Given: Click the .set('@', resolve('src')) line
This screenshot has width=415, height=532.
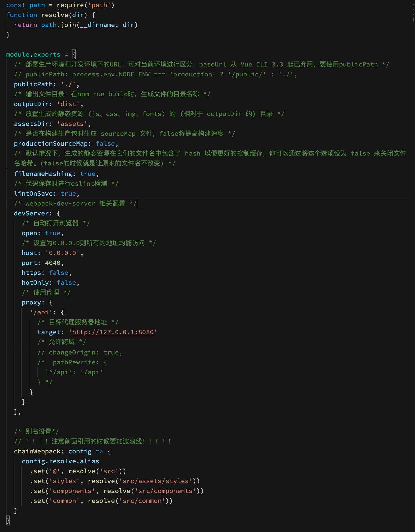Looking at the screenshot, I should 78,471.
